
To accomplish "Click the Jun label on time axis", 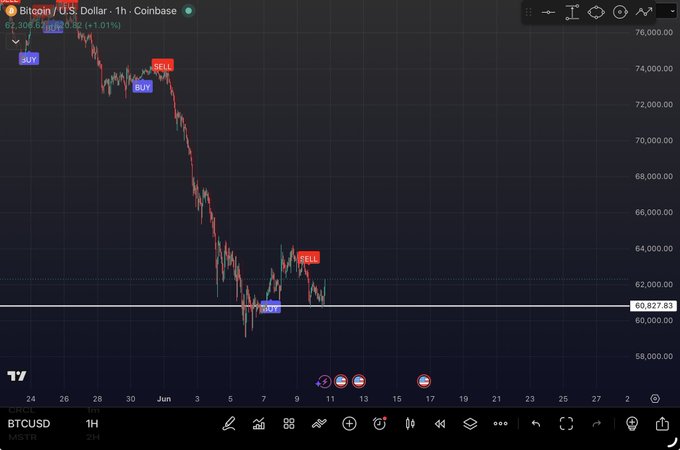I will pyautogui.click(x=164, y=398).
